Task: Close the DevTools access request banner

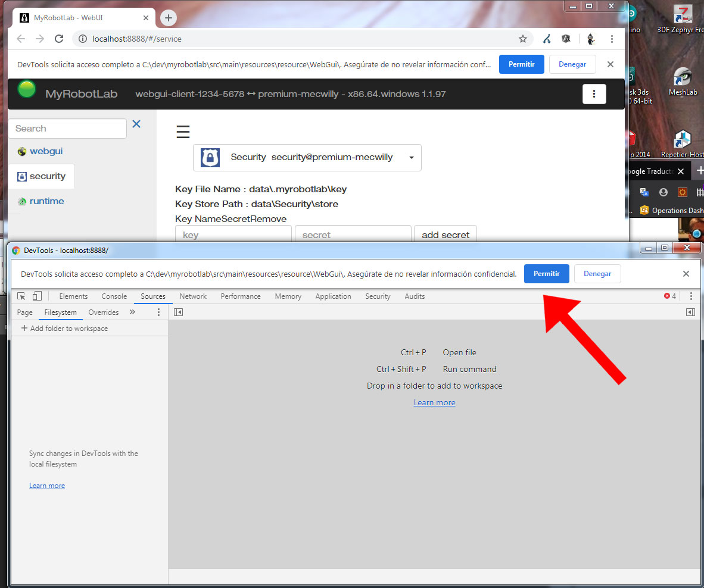Action: click(686, 274)
